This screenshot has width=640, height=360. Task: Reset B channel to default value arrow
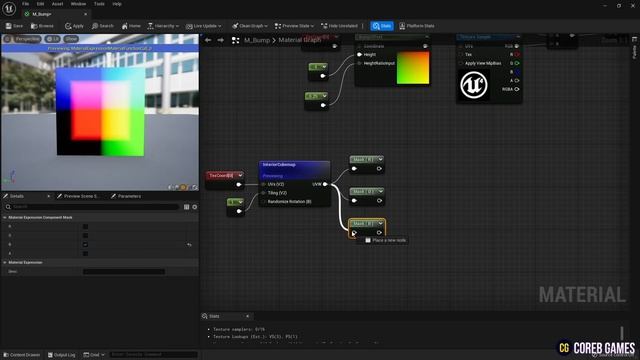pyautogui.click(x=189, y=245)
